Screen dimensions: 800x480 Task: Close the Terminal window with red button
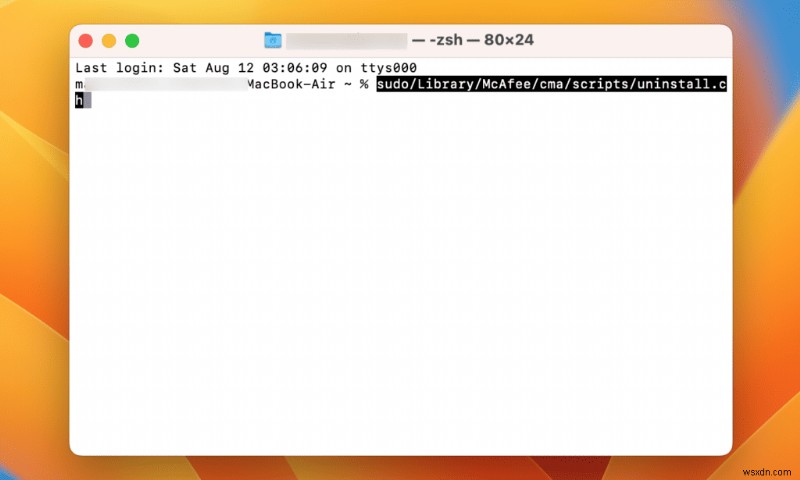pyautogui.click(x=86, y=41)
